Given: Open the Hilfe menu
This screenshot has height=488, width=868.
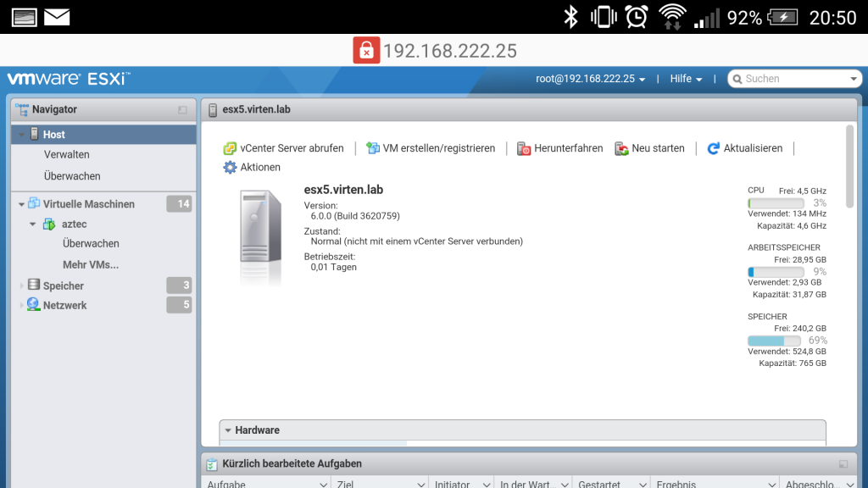Looking at the screenshot, I should pos(684,78).
